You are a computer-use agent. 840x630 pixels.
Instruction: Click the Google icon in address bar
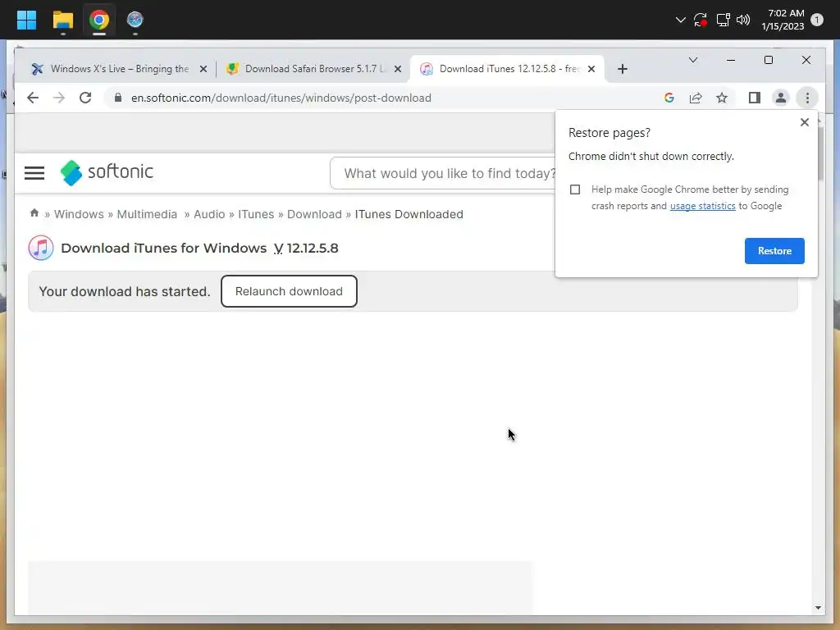[x=669, y=98]
